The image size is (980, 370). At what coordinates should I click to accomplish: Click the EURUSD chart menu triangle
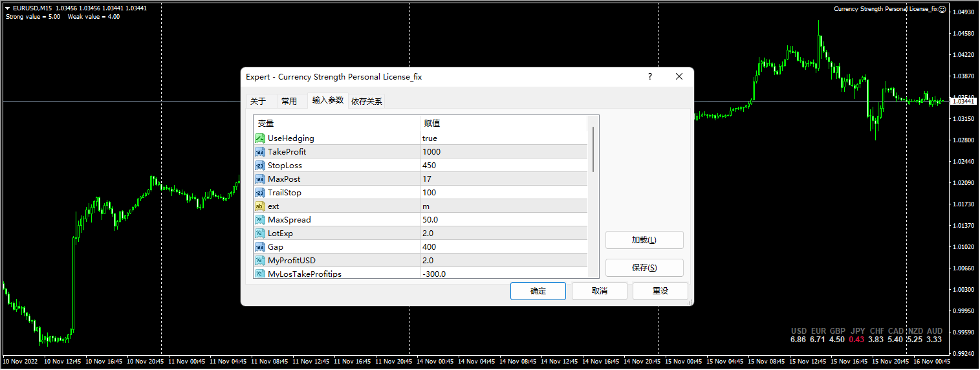tap(7, 8)
